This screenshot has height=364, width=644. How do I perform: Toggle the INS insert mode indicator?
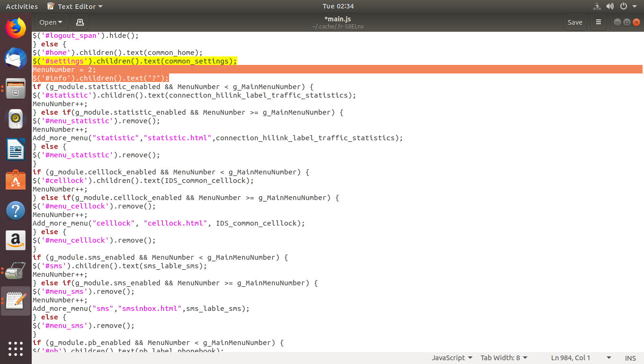(x=630, y=358)
